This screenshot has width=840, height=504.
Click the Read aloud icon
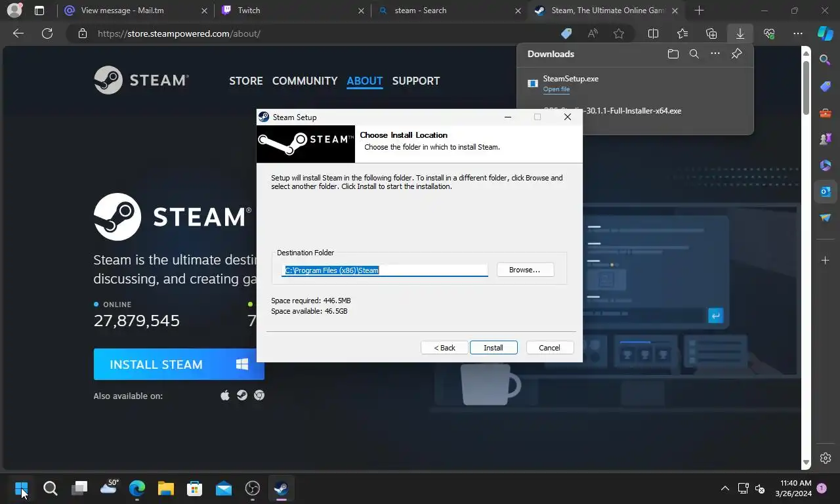point(593,33)
